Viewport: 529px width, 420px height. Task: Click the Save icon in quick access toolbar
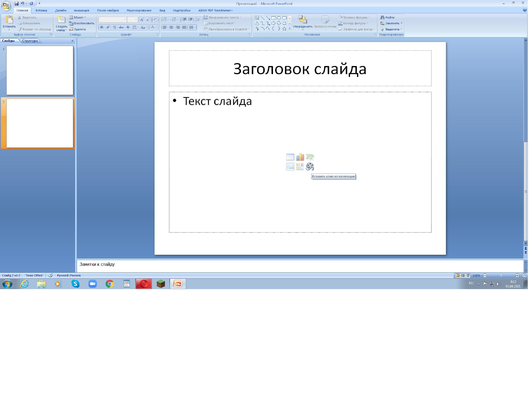click(16, 3)
